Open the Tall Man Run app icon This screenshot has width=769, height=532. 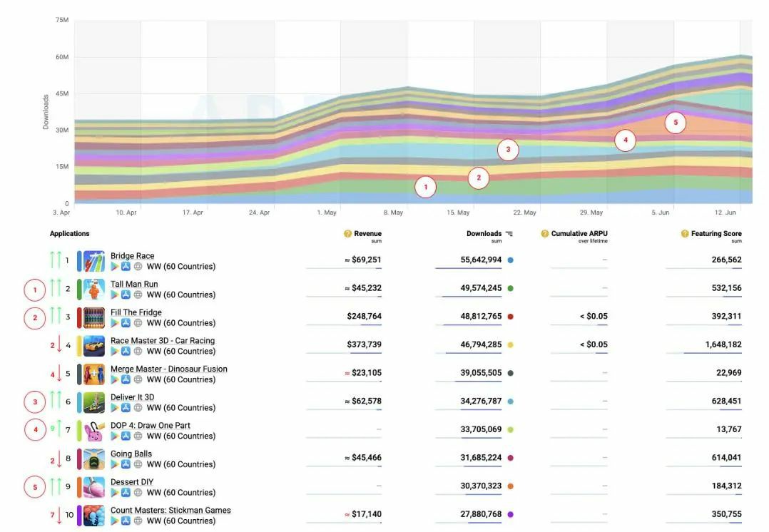pos(93,290)
